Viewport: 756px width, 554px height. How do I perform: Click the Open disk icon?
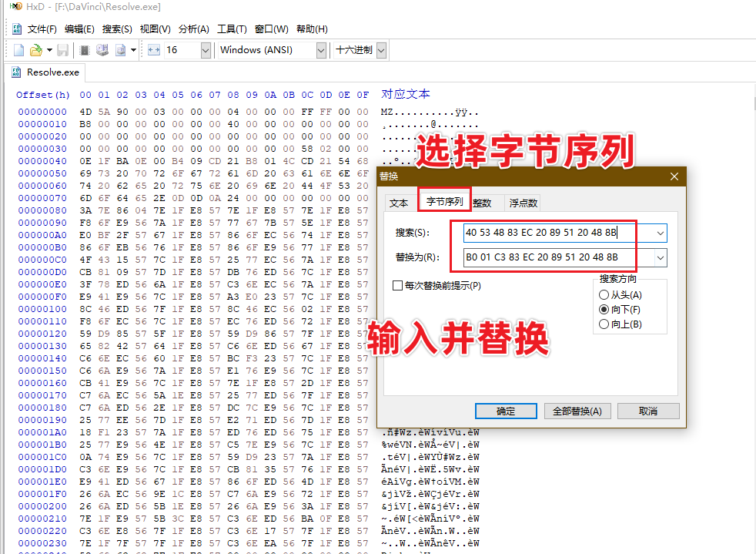[102, 50]
